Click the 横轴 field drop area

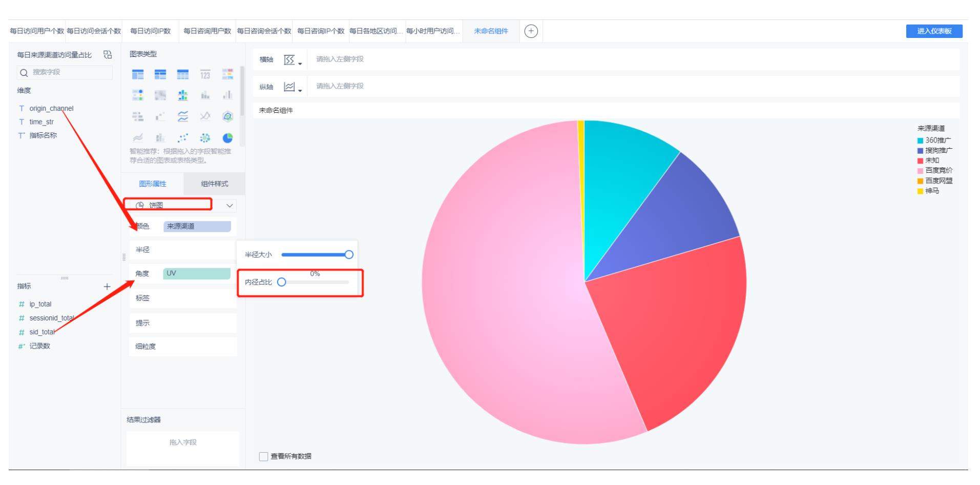coord(633,59)
